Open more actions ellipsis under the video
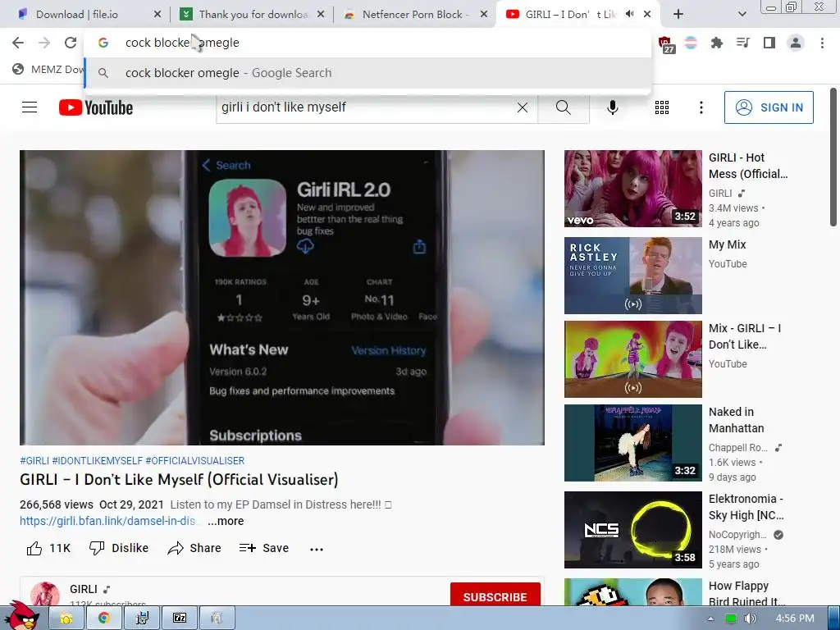Screen dimensions: 840x630 click(317, 549)
